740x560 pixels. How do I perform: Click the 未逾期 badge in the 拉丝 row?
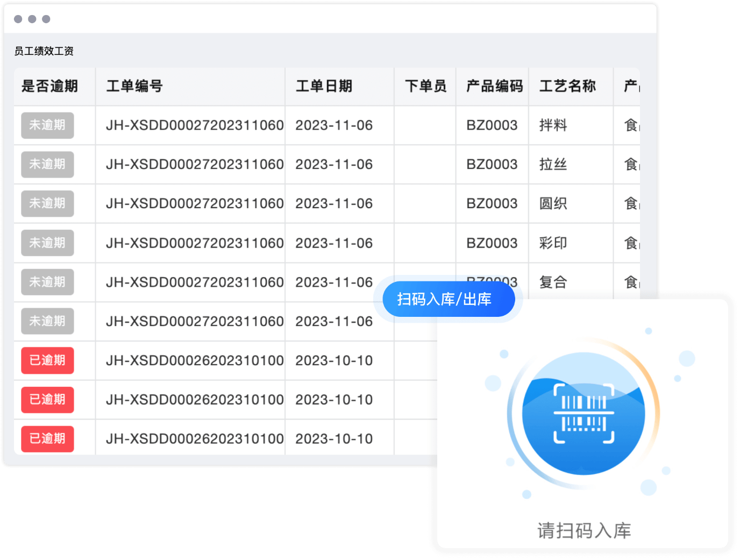click(x=47, y=165)
